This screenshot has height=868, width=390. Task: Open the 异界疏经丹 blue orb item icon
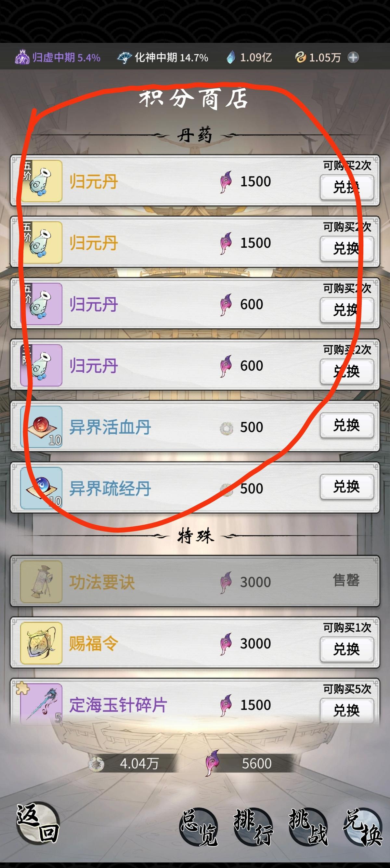click(41, 488)
